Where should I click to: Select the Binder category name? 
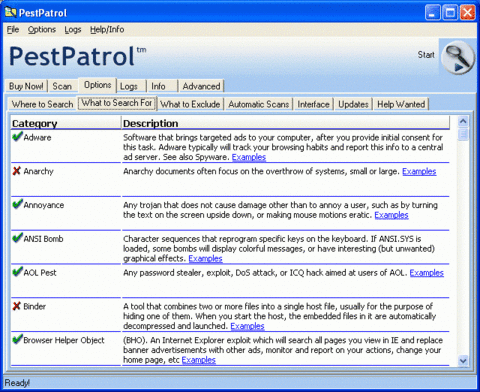(35, 306)
